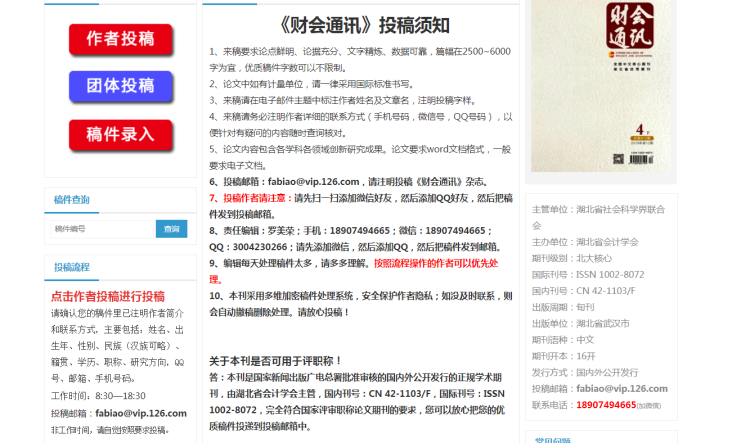This screenshot has height=443, width=750.
Task: Click the 《财会通讯》投稿须知 title
Action: (363, 25)
